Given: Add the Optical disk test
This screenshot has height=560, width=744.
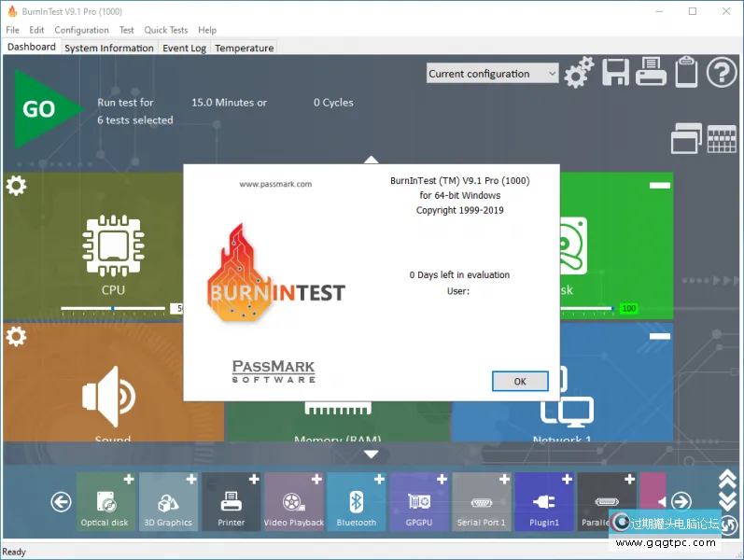Looking at the screenshot, I should tap(129, 480).
